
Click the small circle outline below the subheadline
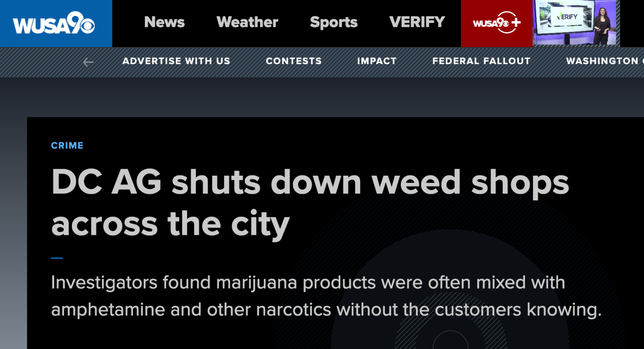450,341
